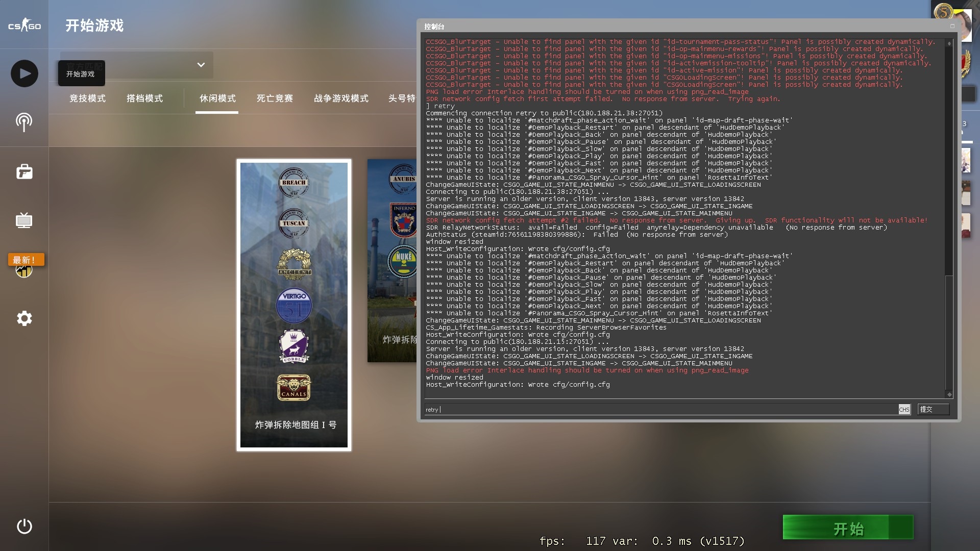
Task: Select the 炸弹拆除地图组 I 号 map group card
Action: click(x=294, y=305)
